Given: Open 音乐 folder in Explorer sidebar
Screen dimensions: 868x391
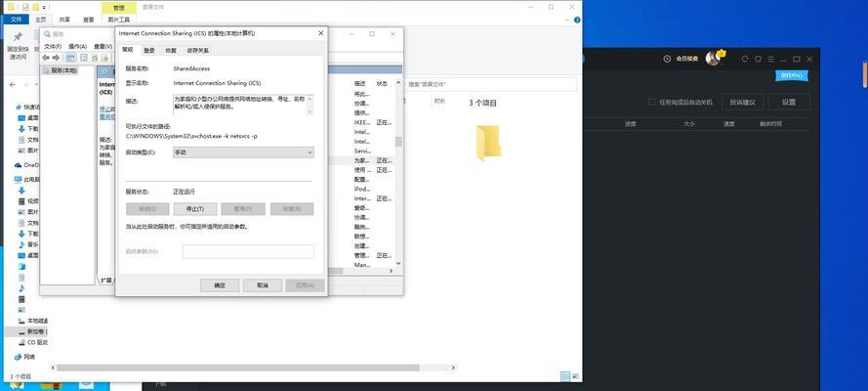Looking at the screenshot, I should pyautogui.click(x=28, y=244).
